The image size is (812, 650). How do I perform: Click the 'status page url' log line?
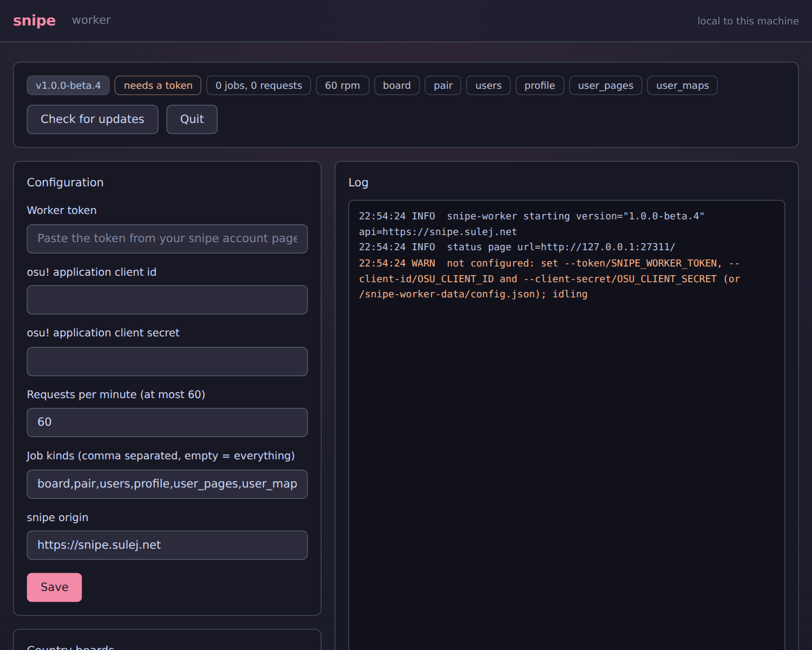[x=517, y=247]
